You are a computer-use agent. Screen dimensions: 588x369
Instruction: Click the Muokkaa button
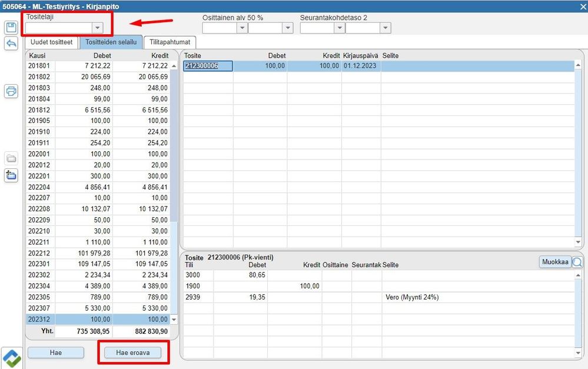(554, 262)
